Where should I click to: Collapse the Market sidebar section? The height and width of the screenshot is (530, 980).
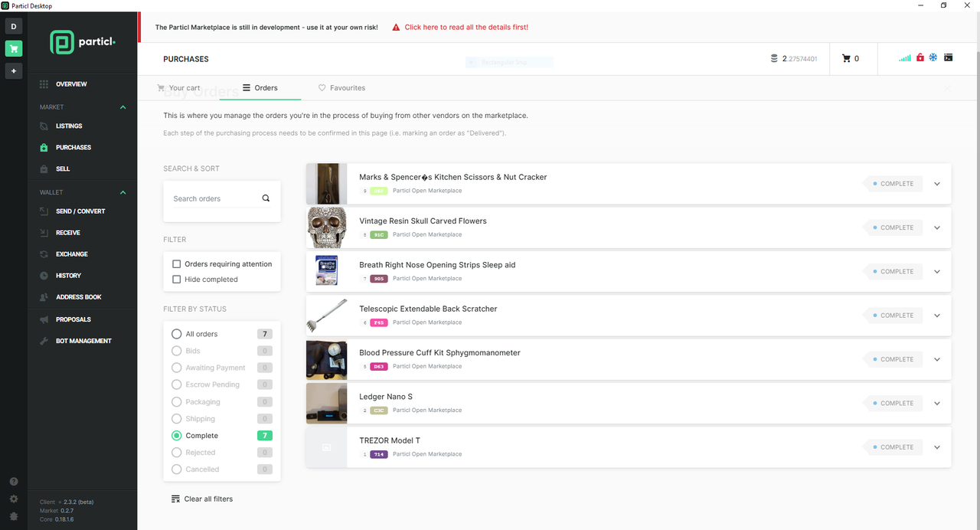click(123, 107)
